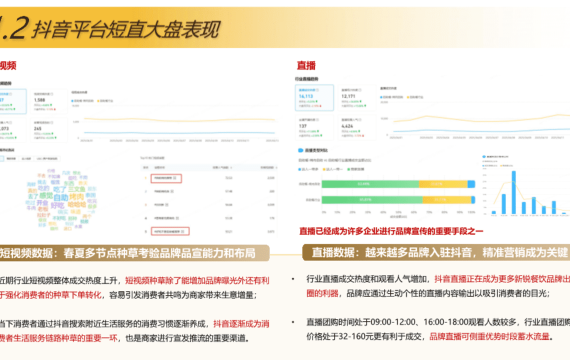
Task: Select the 245 short-video metric card
Action: coord(48,130)
